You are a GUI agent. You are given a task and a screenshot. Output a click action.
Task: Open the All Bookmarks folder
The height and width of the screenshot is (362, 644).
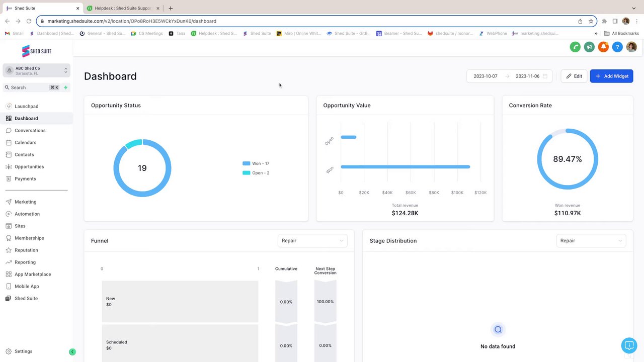click(621, 34)
